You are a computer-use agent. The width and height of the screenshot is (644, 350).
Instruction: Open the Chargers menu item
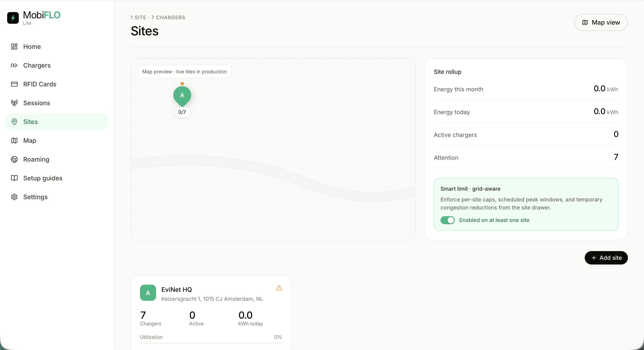coord(57,65)
